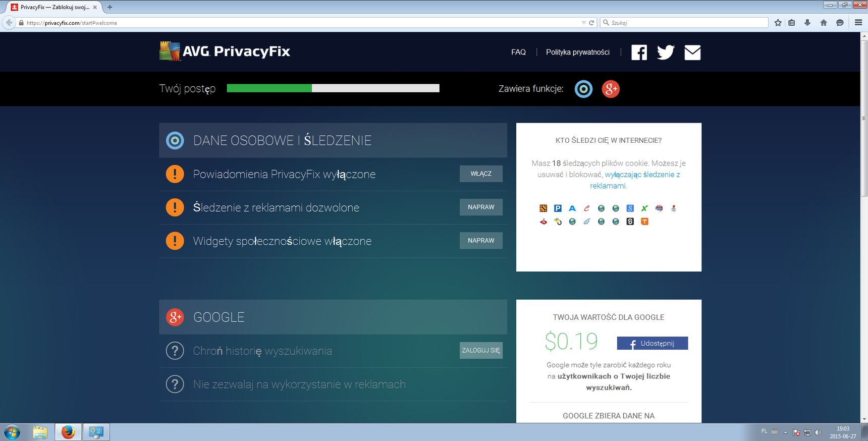868x441 pixels.
Task: Click the blue 'A' tracker icon
Action: coord(572,208)
